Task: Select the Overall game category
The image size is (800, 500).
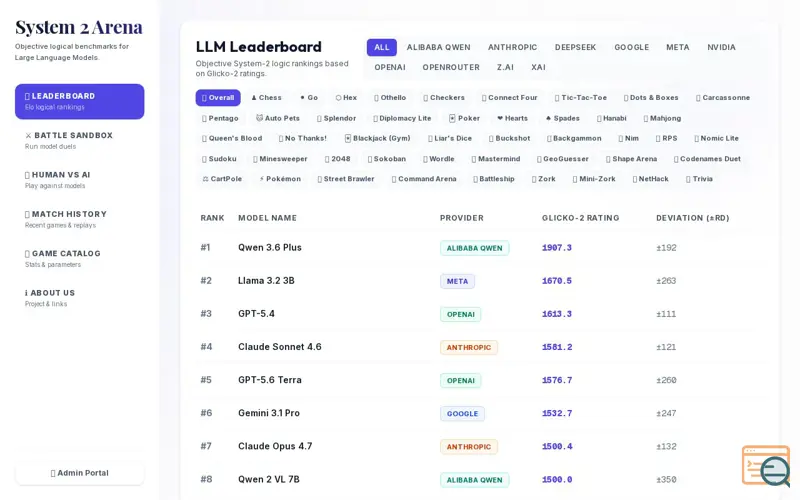Action: point(218,98)
